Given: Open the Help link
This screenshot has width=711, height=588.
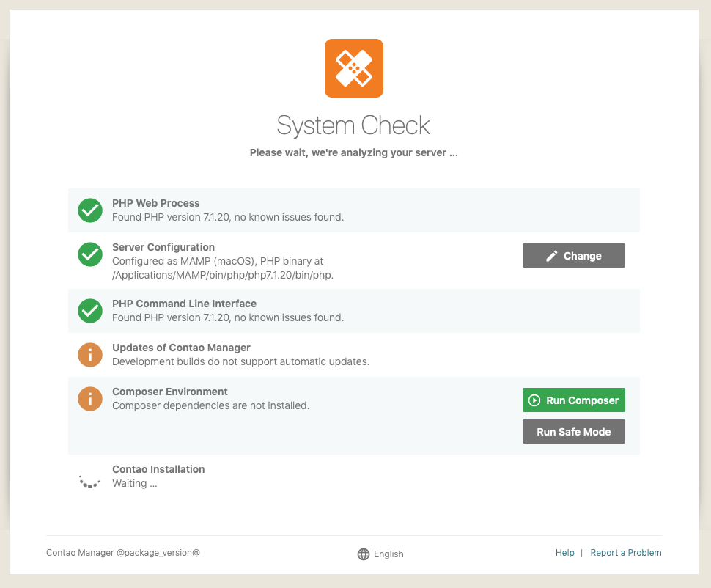Looking at the screenshot, I should pos(564,553).
